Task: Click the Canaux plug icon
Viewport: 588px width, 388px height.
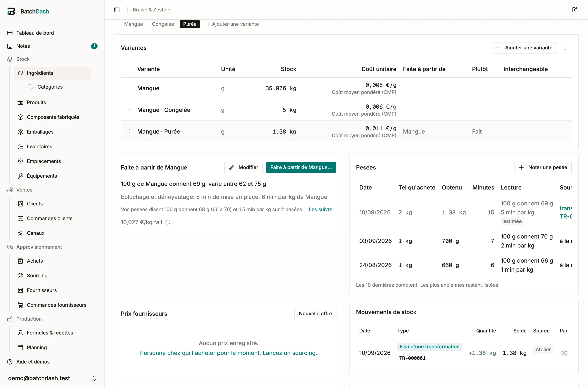Action: (21, 233)
